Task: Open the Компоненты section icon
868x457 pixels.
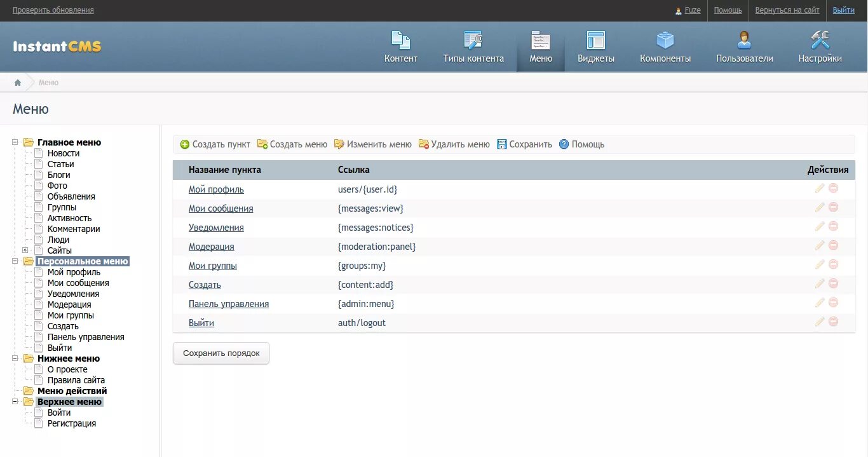Action: 665,41
